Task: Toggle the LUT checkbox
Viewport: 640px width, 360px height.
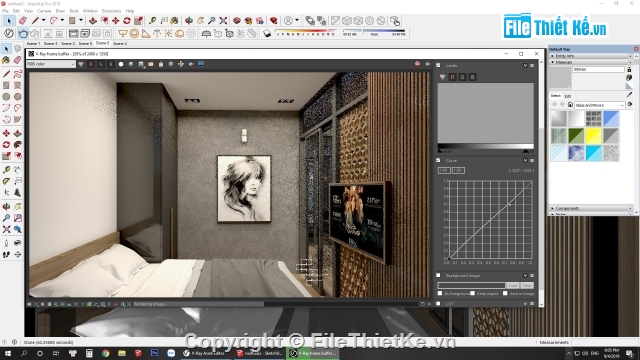Action: (438, 304)
